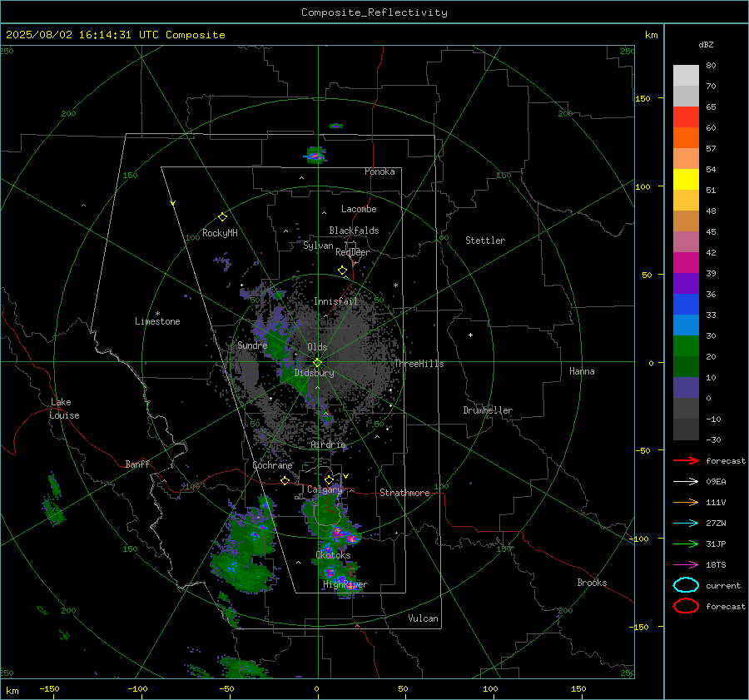Pick the magenta 18TS arrow in legend

pos(686,565)
